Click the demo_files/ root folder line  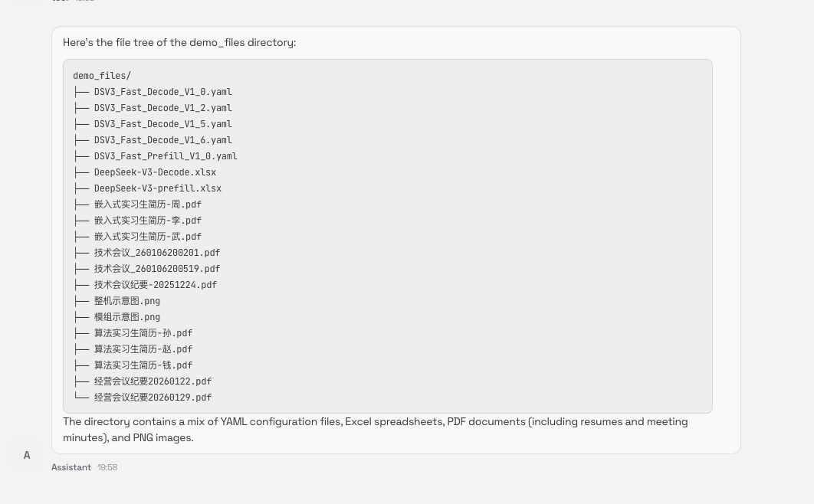pos(102,76)
